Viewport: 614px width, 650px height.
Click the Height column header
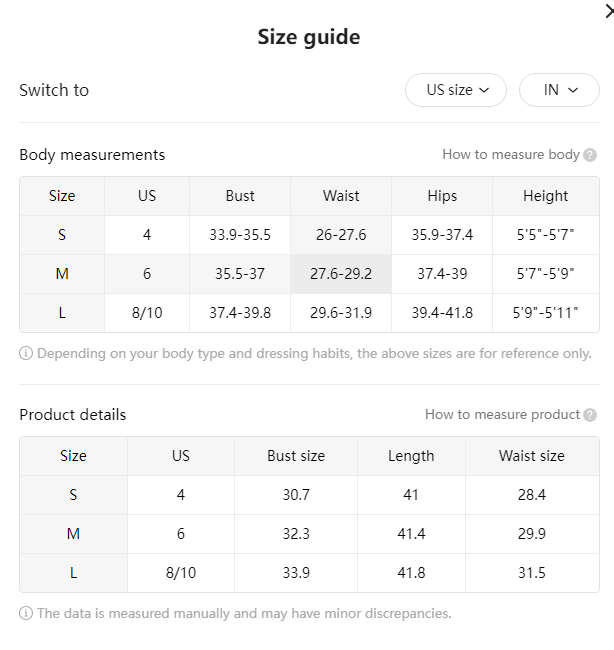[x=546, y=196]
